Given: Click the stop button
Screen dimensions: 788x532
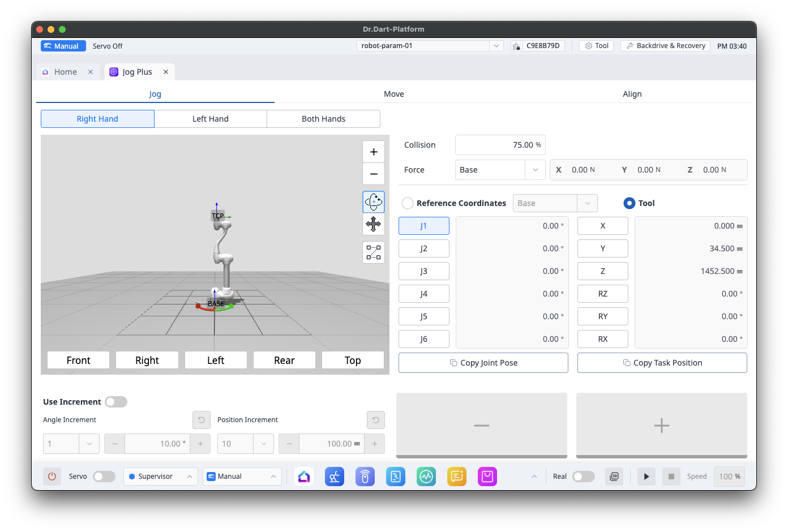Looking at the screenshot, I should [671, 477].
